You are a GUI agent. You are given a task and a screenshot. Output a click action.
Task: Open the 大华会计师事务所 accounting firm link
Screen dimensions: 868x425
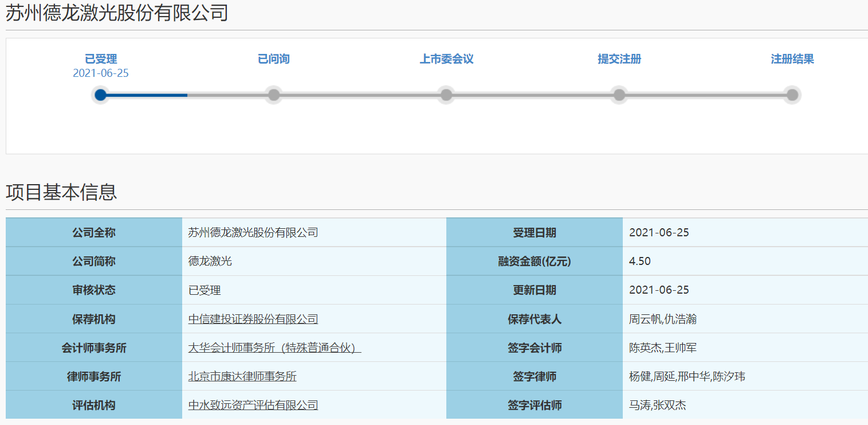[274, 348]
